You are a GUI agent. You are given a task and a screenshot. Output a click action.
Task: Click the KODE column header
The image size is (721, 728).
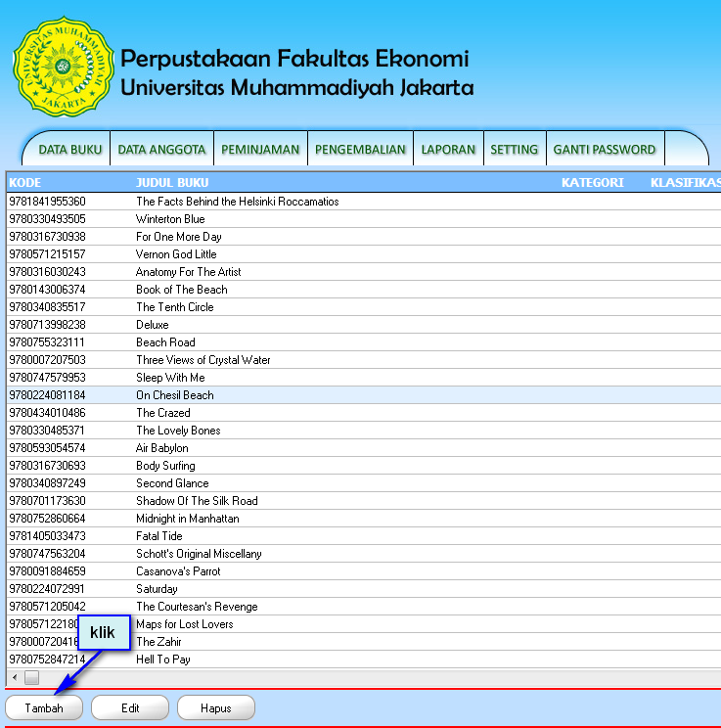[x=25, y=182]
